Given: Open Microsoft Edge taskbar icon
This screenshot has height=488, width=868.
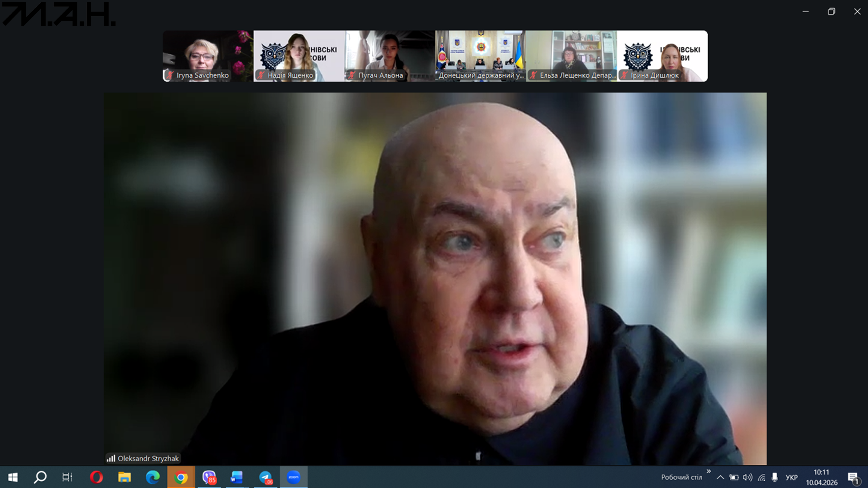Looking at the screenshot, I should coord(152,477).
